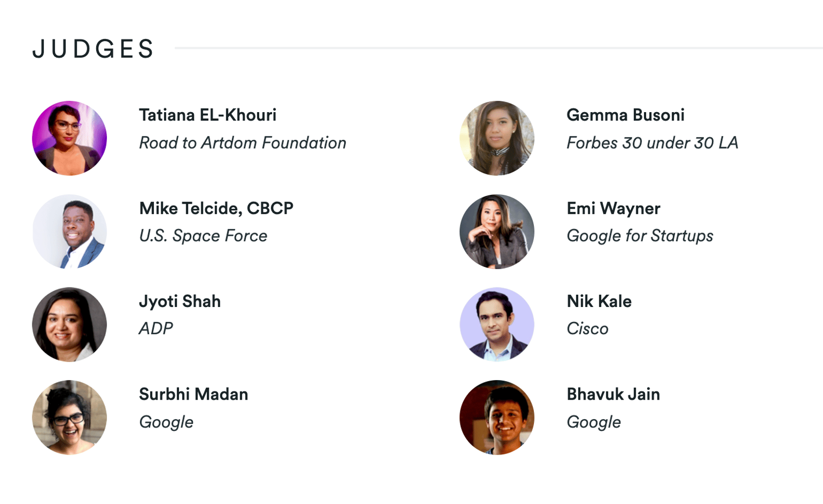Screen dimensions: 823x504
Task: Click the Nik Kale name
Action: (x=599, y=301)
